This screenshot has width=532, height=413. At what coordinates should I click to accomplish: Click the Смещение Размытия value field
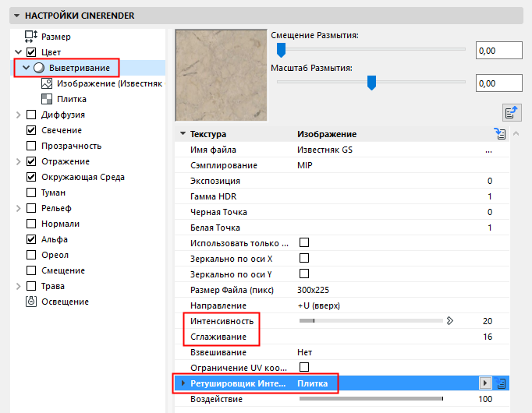pos(498,51)
